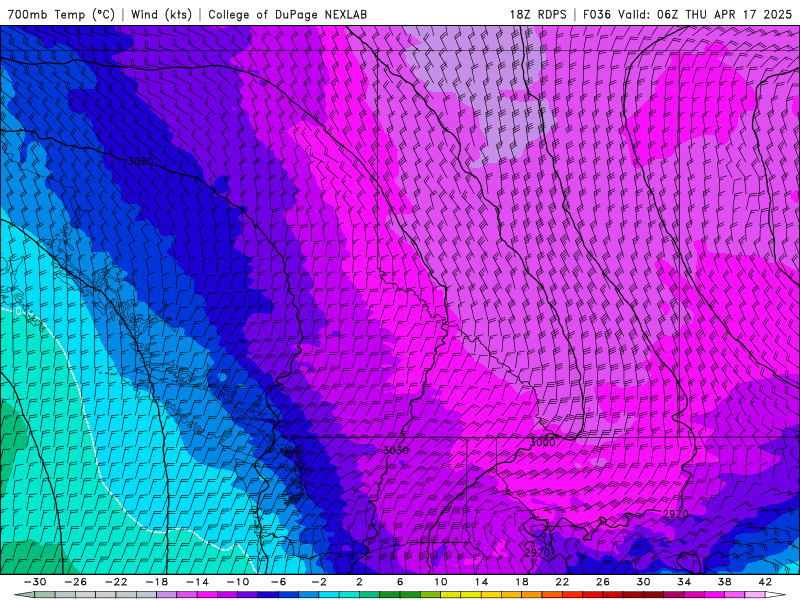Select the 34 degree legend label
The image size is (800, 600).
[x=684, y=582]
